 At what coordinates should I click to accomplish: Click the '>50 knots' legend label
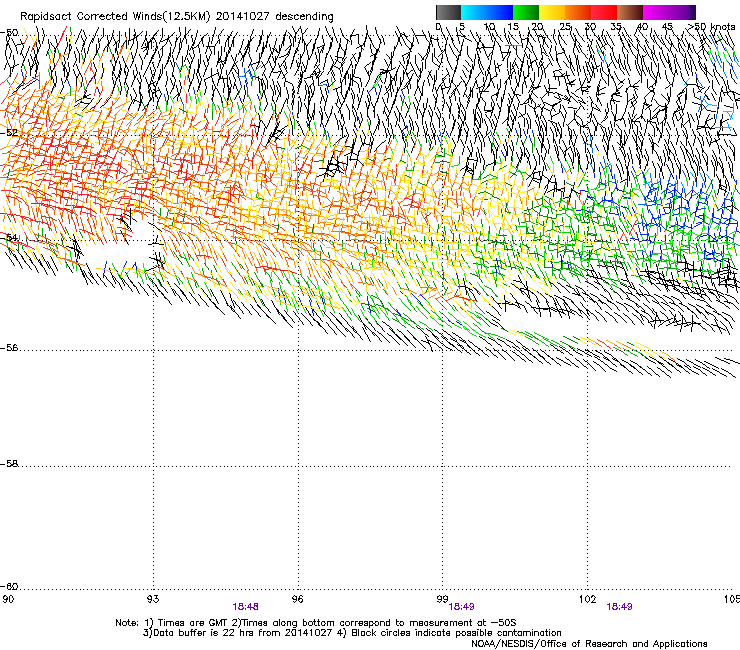(711, 27)
